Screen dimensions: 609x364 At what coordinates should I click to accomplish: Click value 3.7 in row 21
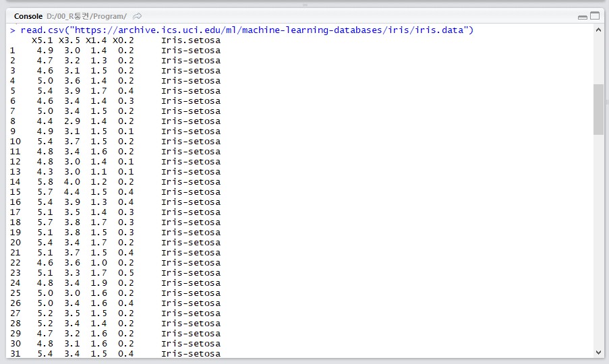tap(72, 253)
